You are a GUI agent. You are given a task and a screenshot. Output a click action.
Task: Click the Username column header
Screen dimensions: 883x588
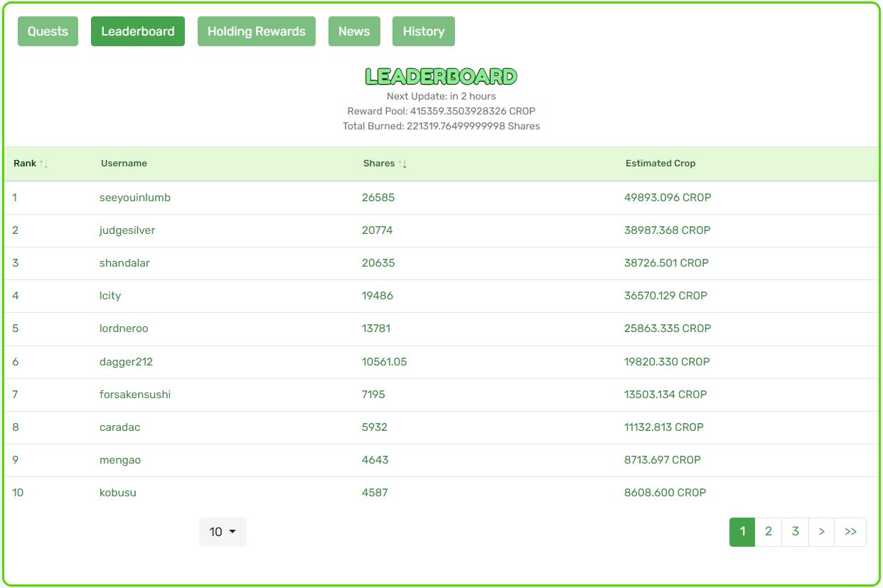click(x=124, y=164)
